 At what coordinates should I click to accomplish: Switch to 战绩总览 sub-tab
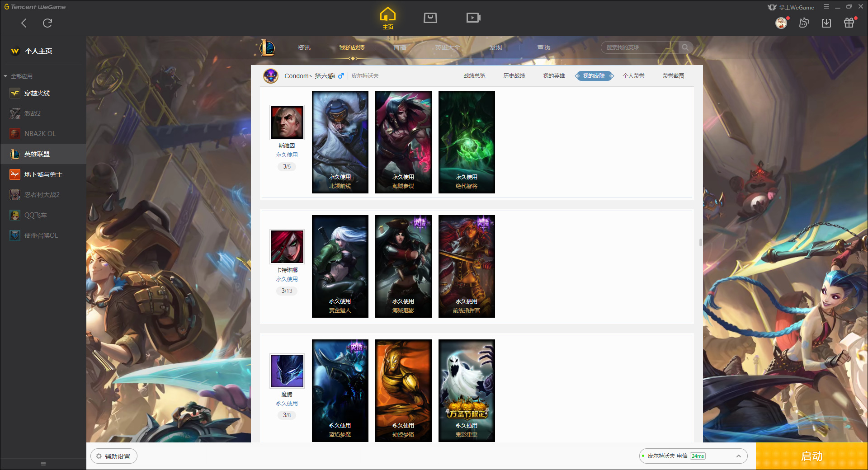pyautogui.click(x=474, y=76)
